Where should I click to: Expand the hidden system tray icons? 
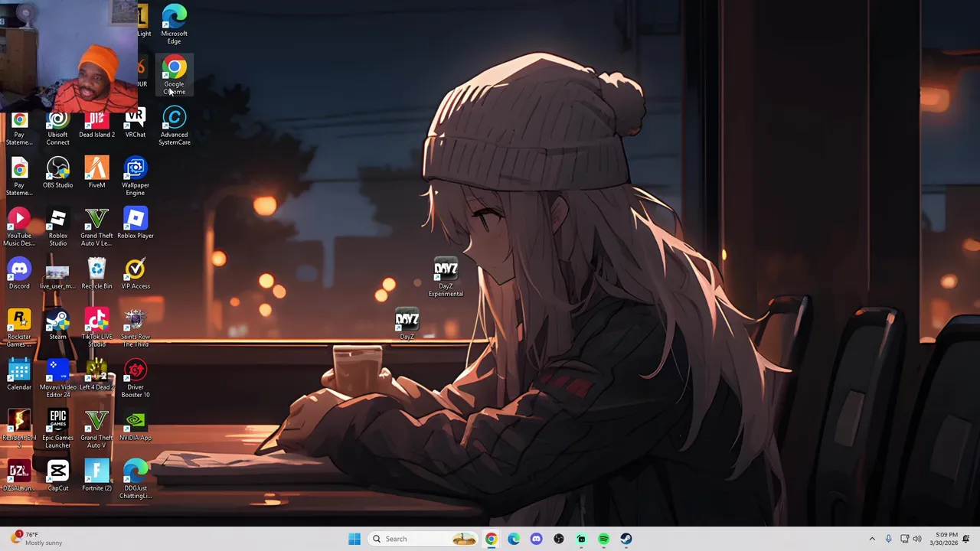click(872, 539)
